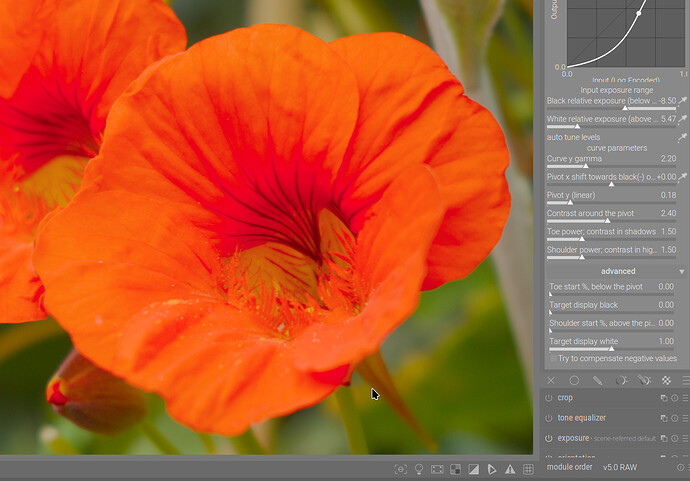The height and width of the screenshot is (481, 690).
Task: Click the lightbulb color assessment icon
Action: pyautogui.click(x=419, y=468)
